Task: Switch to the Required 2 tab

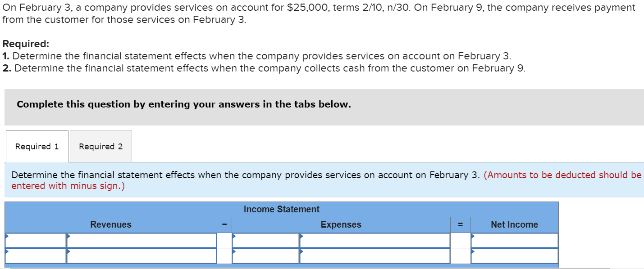Action: [x=100, y=146]
